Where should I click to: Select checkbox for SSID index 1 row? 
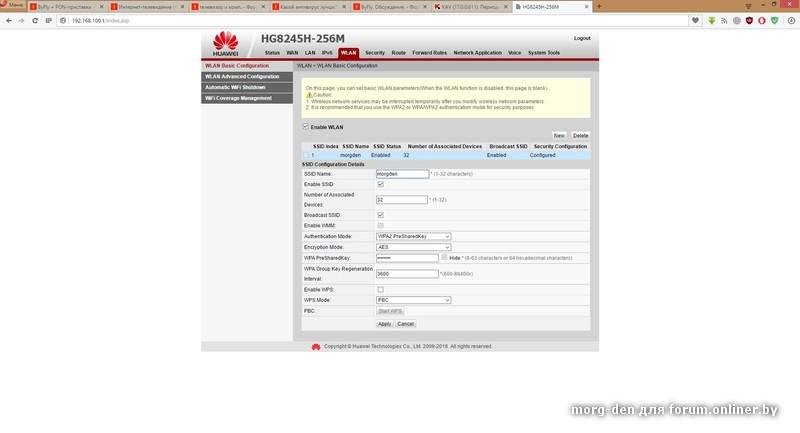tap(306, 155)
